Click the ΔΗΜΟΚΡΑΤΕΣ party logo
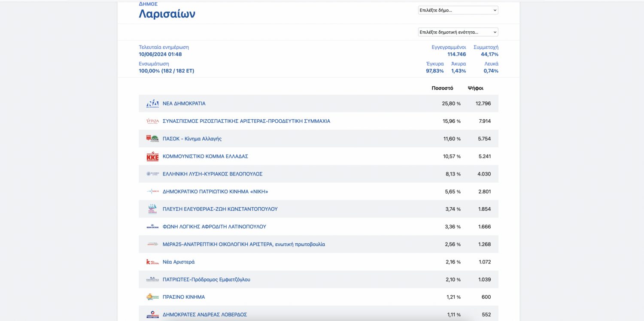The height and width of the screenshot is (321, 644). [152, 315]
